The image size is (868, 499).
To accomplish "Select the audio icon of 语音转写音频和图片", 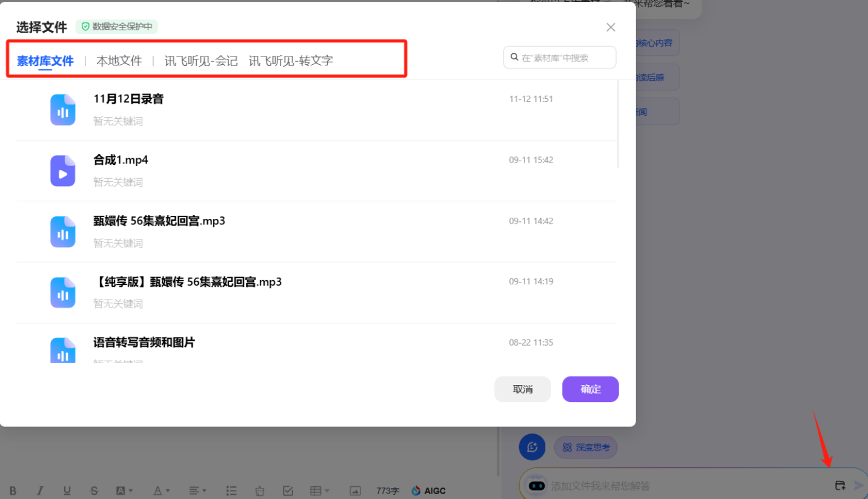I will (x=63, y=350).
